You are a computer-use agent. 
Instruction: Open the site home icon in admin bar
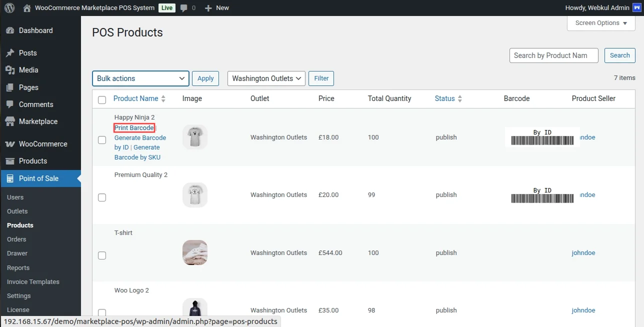click(27, 8)
